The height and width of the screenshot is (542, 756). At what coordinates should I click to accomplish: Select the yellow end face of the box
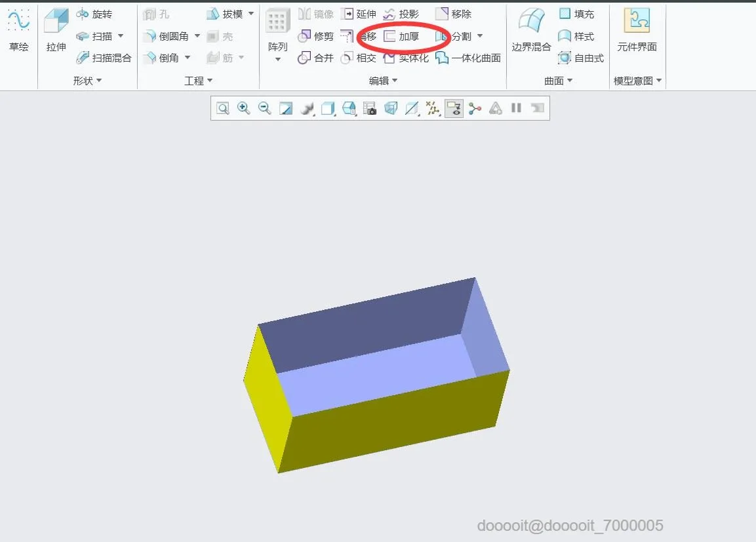coord(269,399)
